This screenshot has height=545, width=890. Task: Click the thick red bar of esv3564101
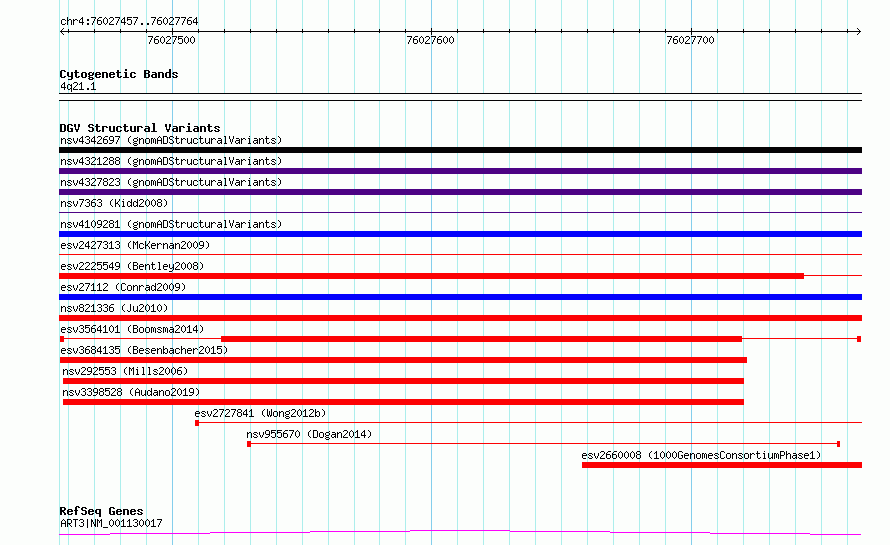(481, 339)
